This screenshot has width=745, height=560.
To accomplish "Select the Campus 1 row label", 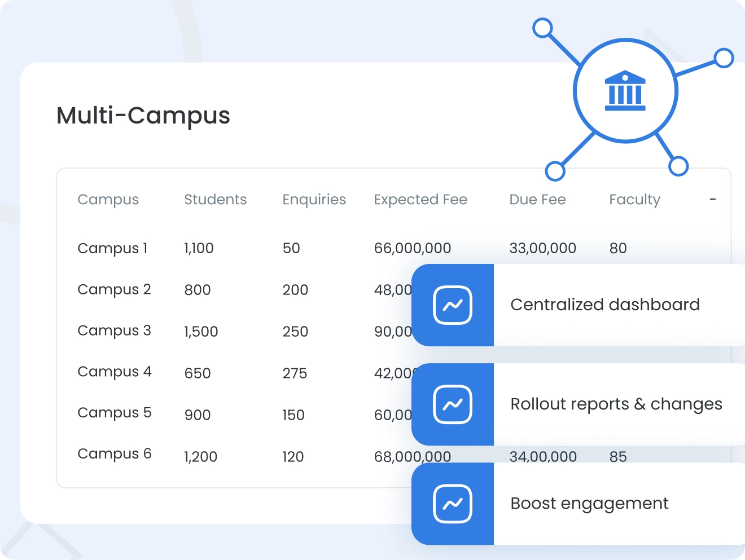I will pos(112,248).
